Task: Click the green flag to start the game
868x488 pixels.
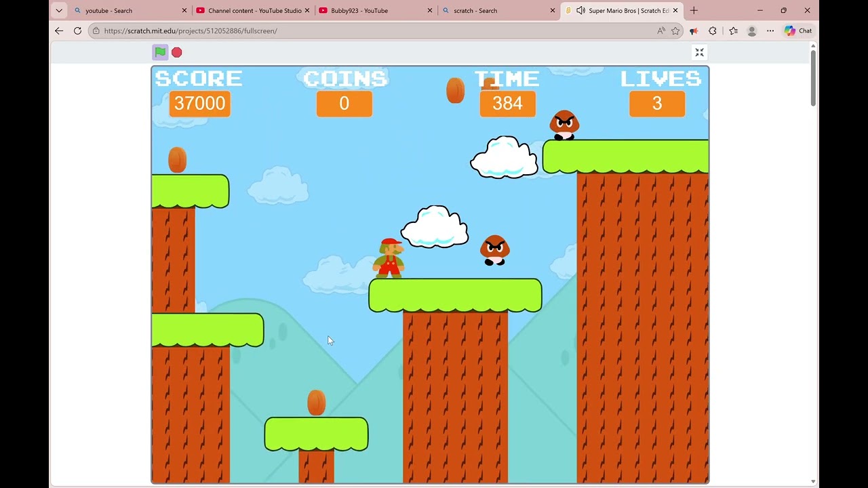Action: click(x=160, y=52)
